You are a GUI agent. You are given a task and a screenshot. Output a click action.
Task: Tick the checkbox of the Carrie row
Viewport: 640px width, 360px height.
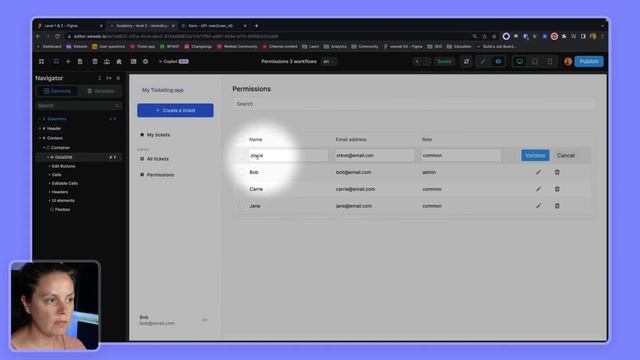pyautogui.click(x=241, y=189)
